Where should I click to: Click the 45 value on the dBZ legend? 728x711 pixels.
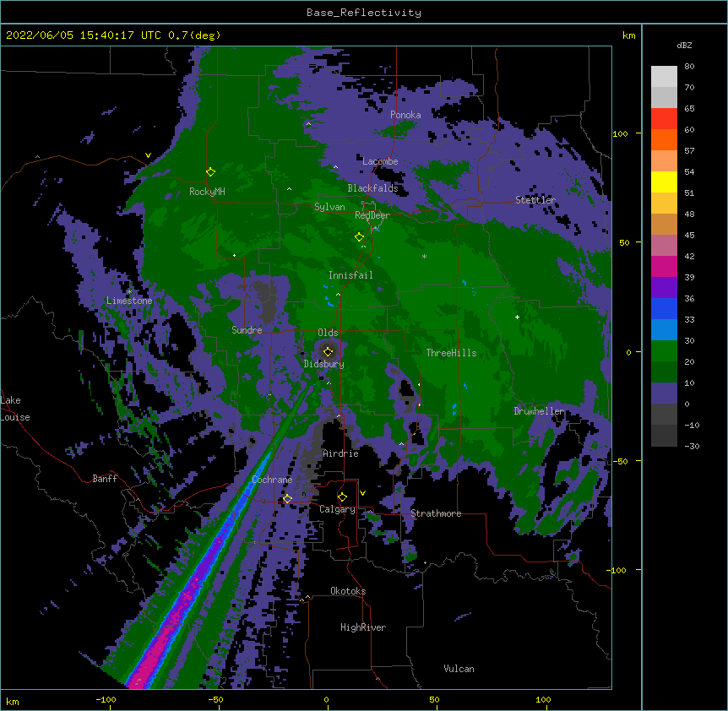[x=689, y=236]
